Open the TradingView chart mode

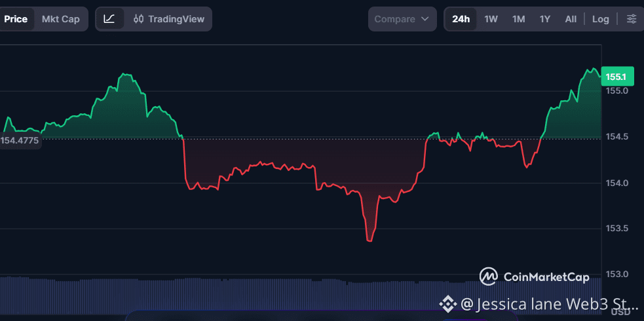coord(169,19)
